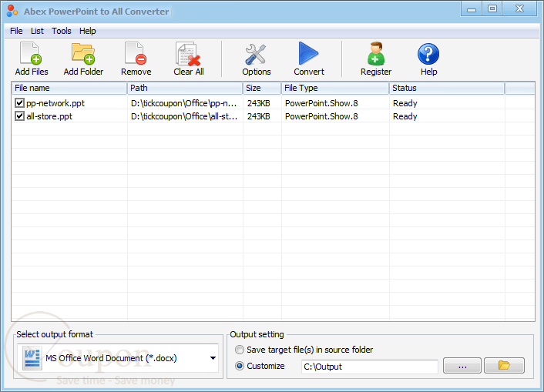The image size is (544, 392).
Task: Click the Abex app logo in title bar
Action: click(x=12, y=11)
